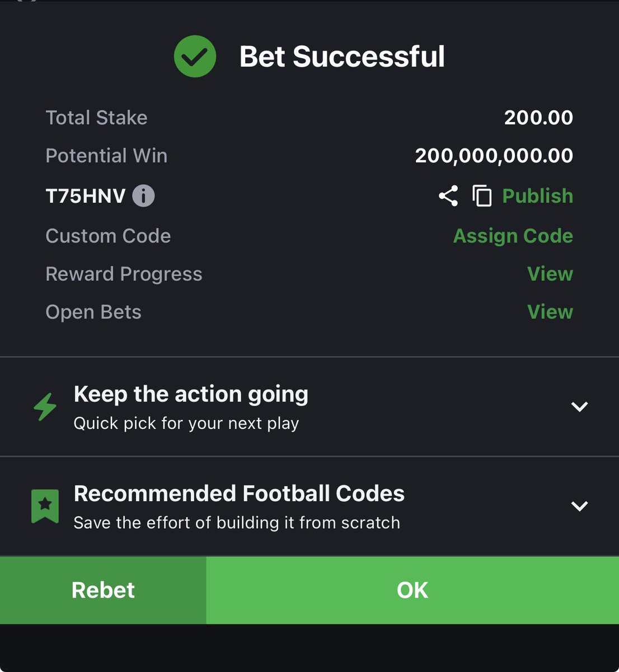Expand the Recommended Football Codes section
This screenshot has height=672, width=619.
pyautogui.click(x=579, y=506)
